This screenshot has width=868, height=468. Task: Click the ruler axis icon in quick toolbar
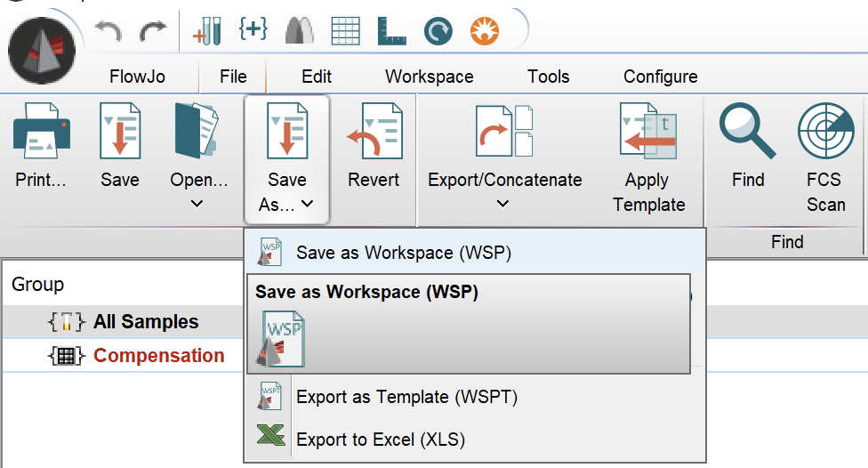(391, 31)
